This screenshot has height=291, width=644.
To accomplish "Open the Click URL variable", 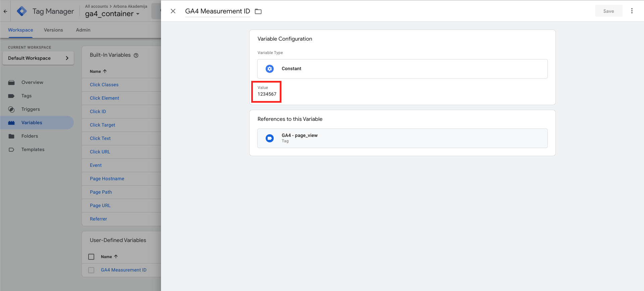I will click(100, 152).
